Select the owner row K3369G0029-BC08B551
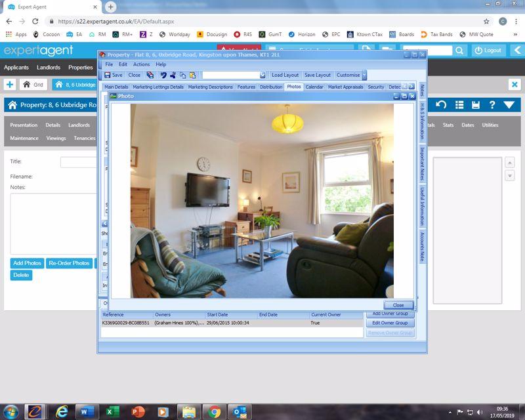 (232, 323)
